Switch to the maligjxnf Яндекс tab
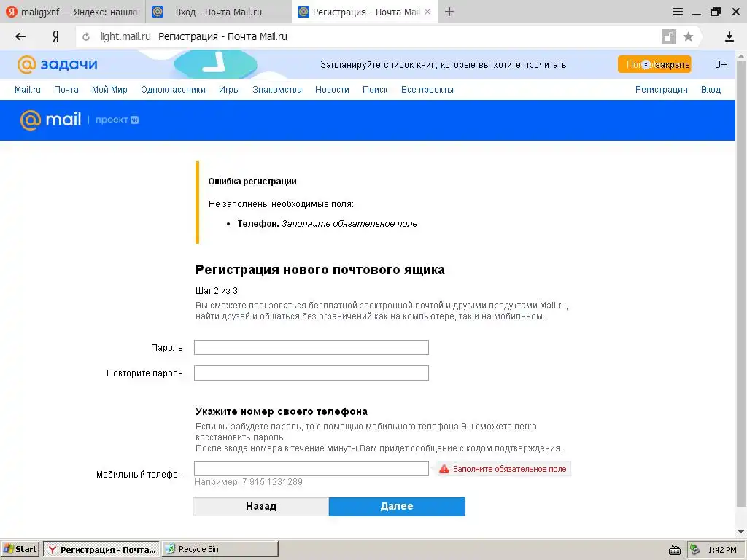The width and height of the screenshot is (747, 560). [72, 12]
